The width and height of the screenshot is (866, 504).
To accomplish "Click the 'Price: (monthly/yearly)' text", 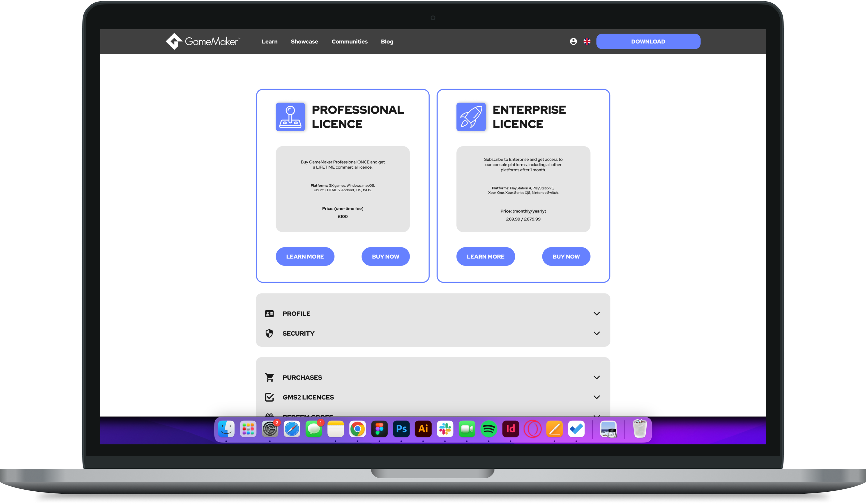I will tap(523, 211).
